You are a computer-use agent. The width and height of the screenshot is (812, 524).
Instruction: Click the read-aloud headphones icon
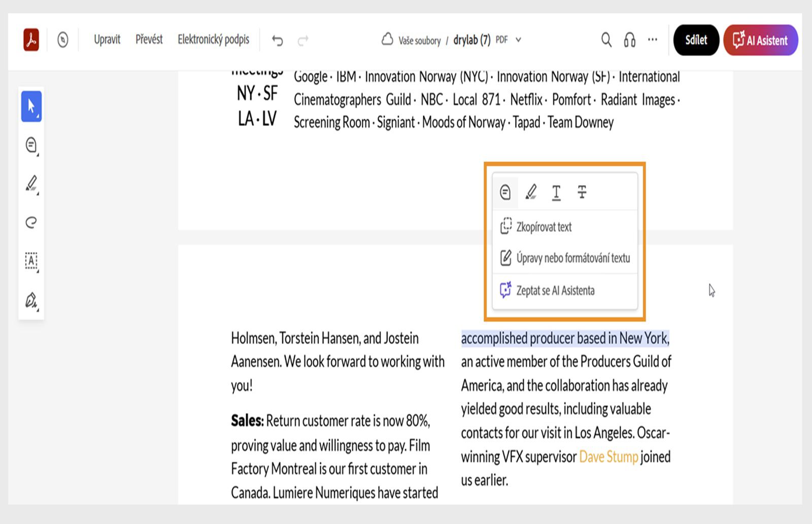[x=629, y=39]
